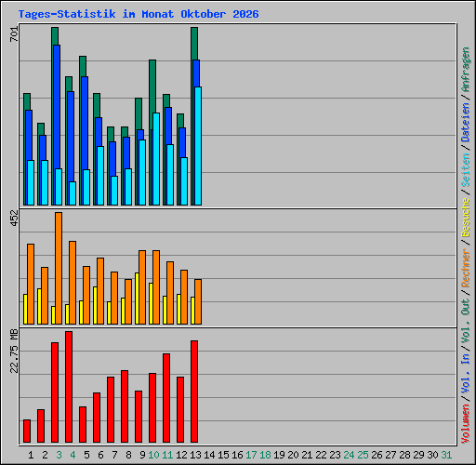Click green day label 25 on the x-axis
Screen dimensions: 476x465
(x=363, y=455)
